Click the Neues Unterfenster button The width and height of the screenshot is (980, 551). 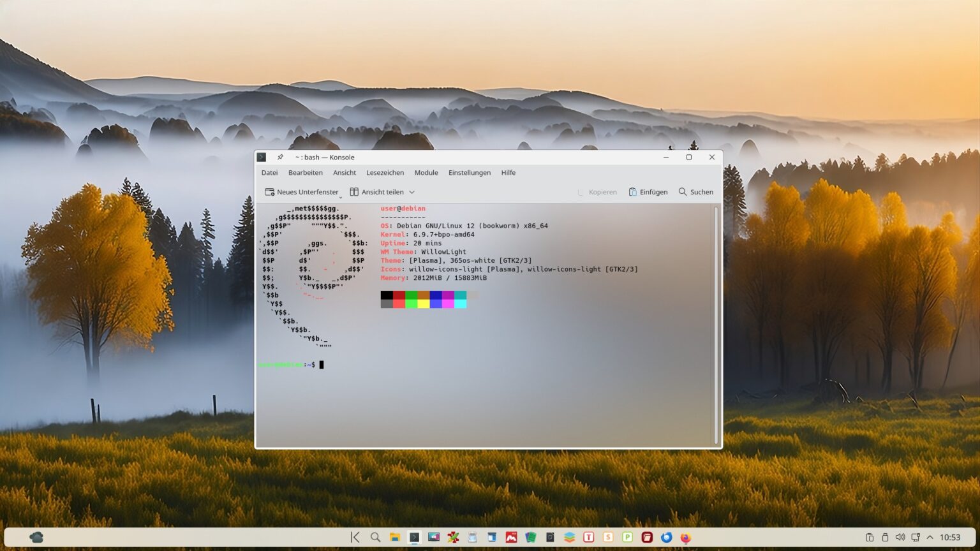coord(301,192)
